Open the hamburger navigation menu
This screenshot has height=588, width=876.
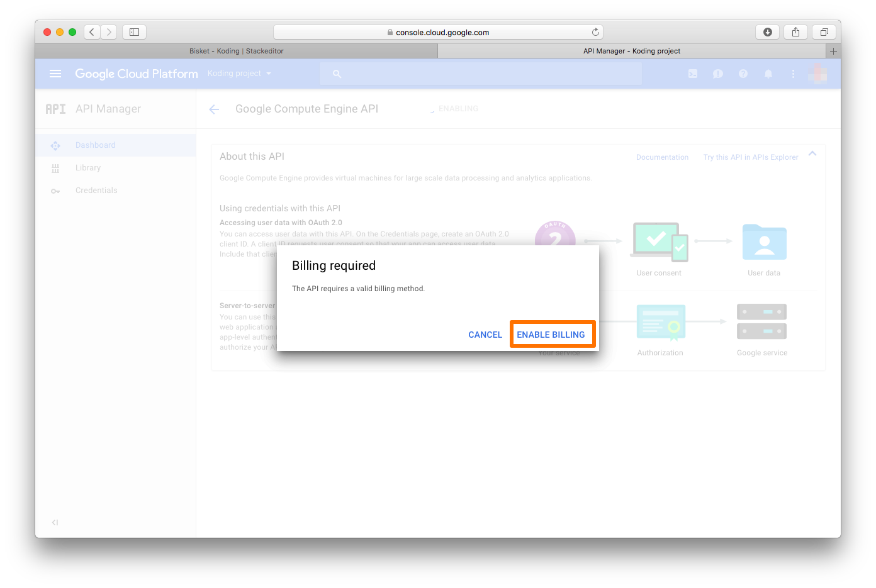pyautogui.click(x=55, y=74)
